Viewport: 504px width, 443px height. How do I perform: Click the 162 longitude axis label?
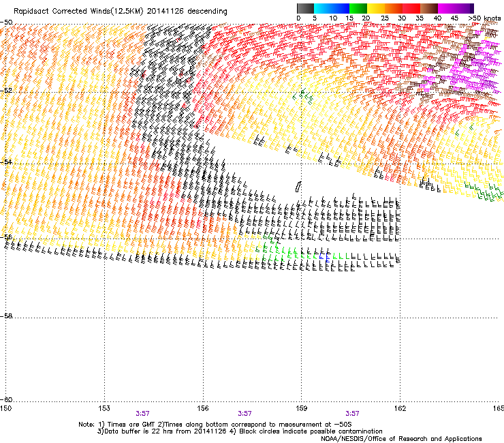400,408
